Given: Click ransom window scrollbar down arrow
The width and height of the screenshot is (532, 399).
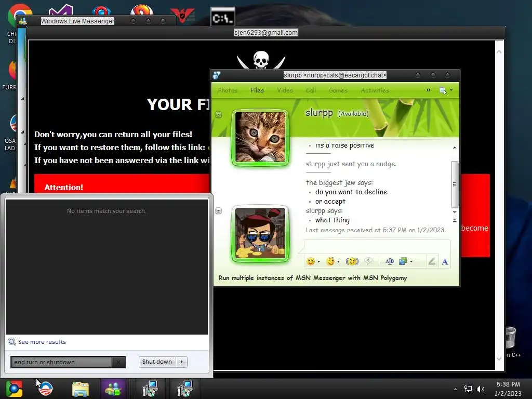Looking at the screenshot, I should point(499,358).
